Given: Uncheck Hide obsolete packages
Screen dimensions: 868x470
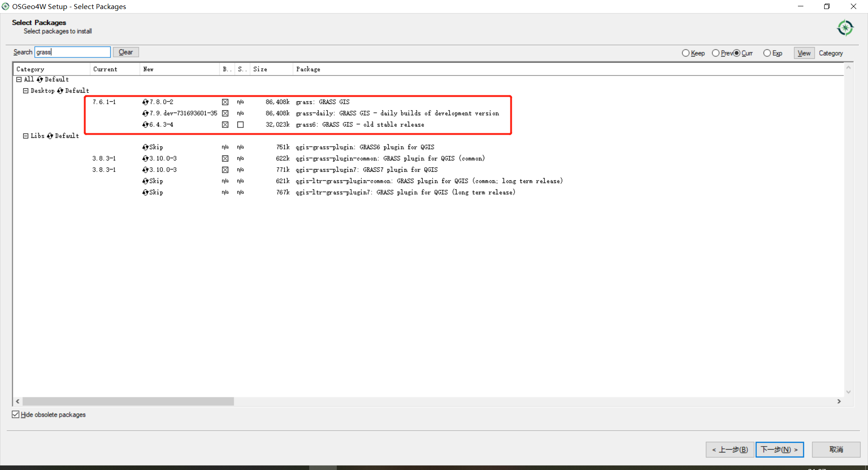Looking at the screenshot, I should [16, 414].
